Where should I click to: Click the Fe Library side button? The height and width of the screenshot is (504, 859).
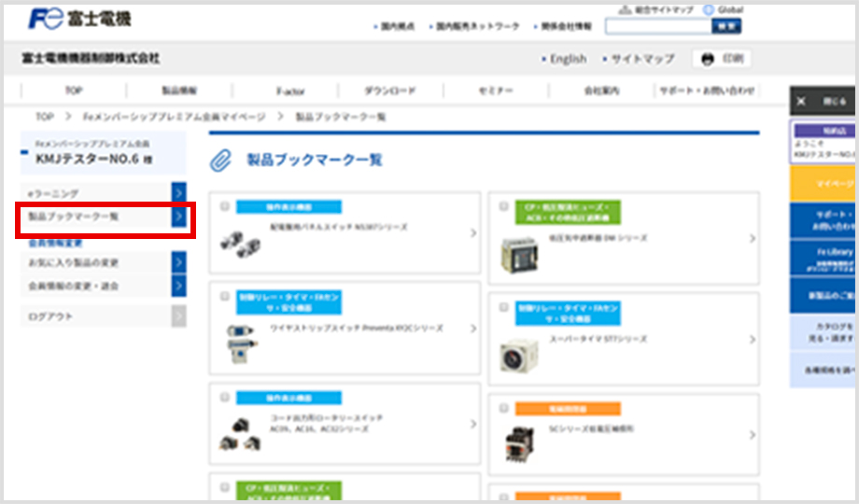(x=823, y=258)
